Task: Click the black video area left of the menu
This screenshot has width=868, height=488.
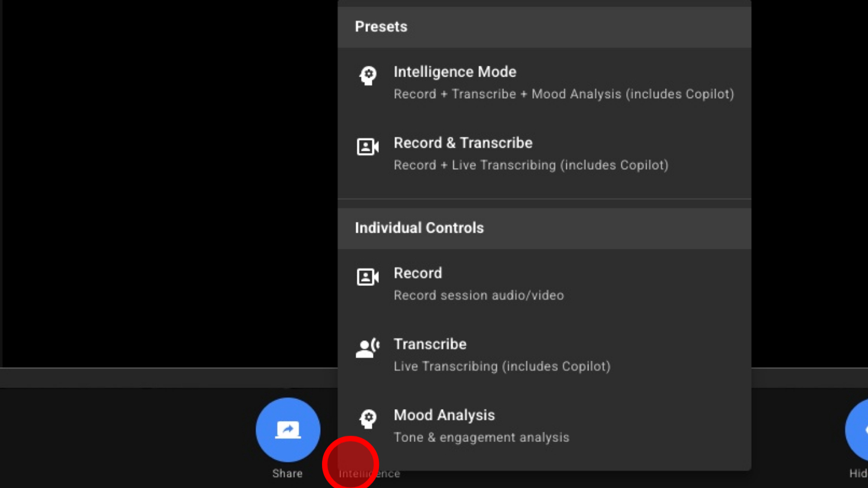Action: (x=168, y=179)
